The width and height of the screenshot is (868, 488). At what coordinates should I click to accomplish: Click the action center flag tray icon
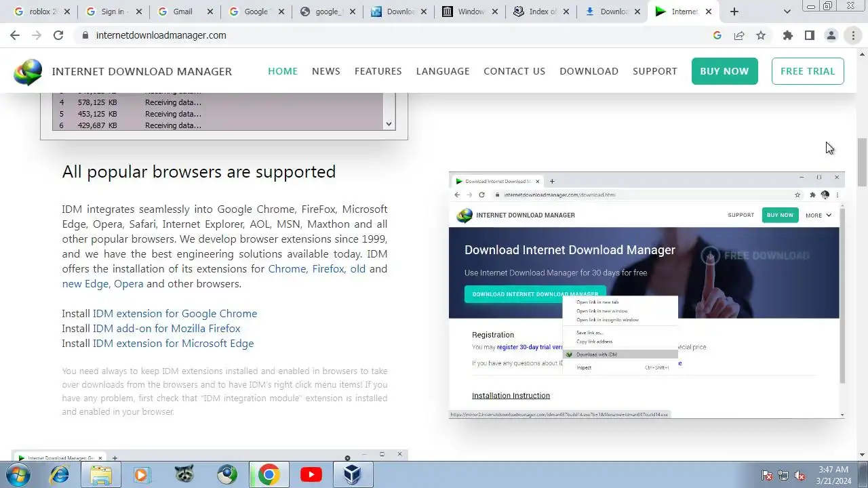767,476
